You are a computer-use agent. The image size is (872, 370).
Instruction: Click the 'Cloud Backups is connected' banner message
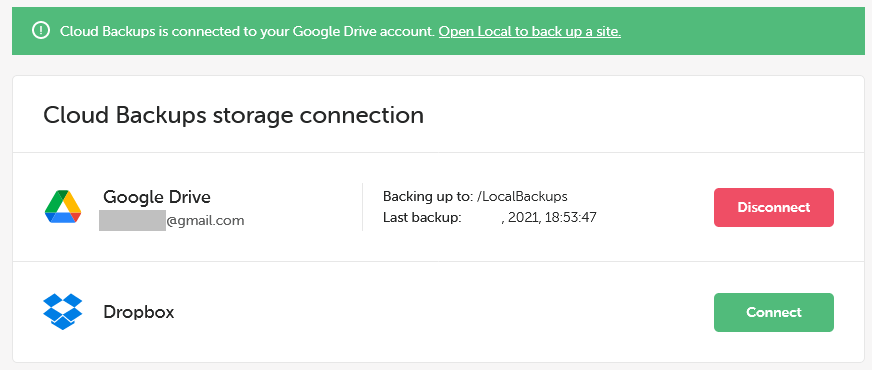click(x=247, y=31)
